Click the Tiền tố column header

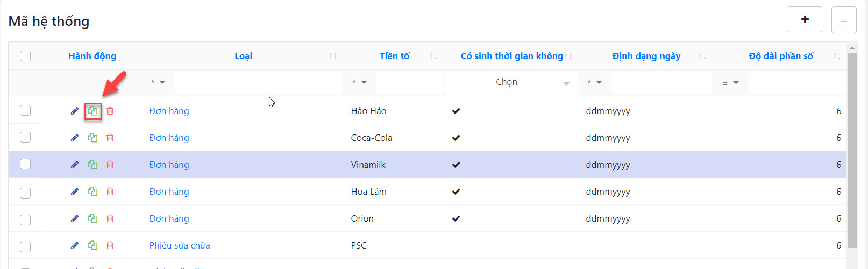point(394,56)
